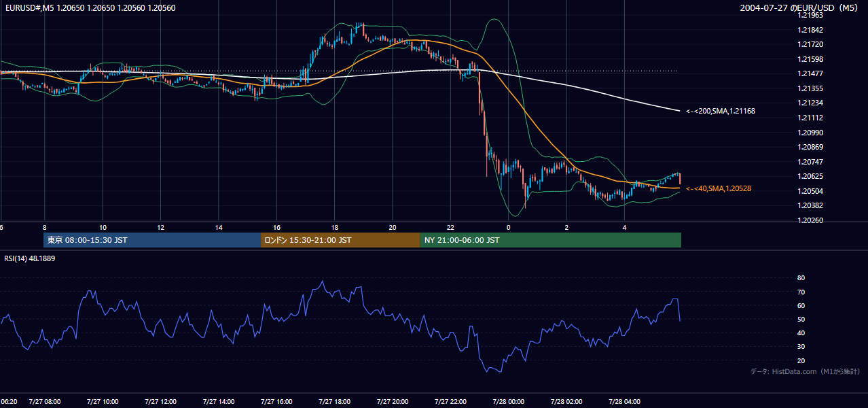Click hour label 16 under the price chart
Screen dimensions: 868x408
pos(276,227)
